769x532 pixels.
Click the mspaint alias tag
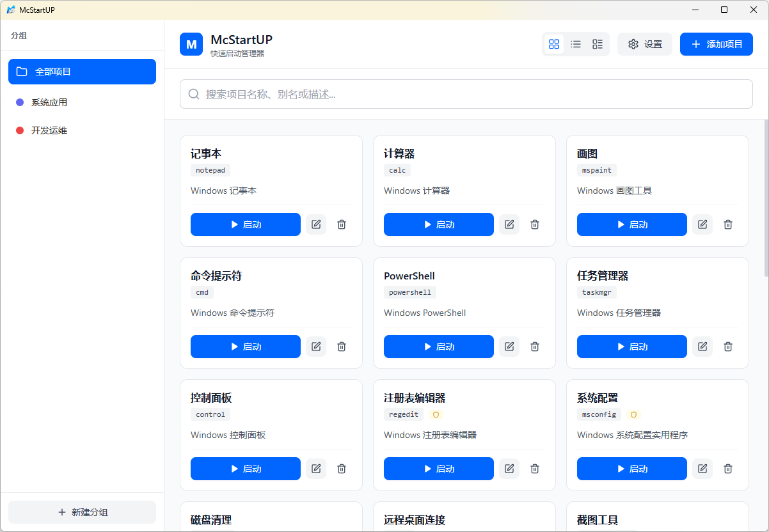click(x=597, y=170)
